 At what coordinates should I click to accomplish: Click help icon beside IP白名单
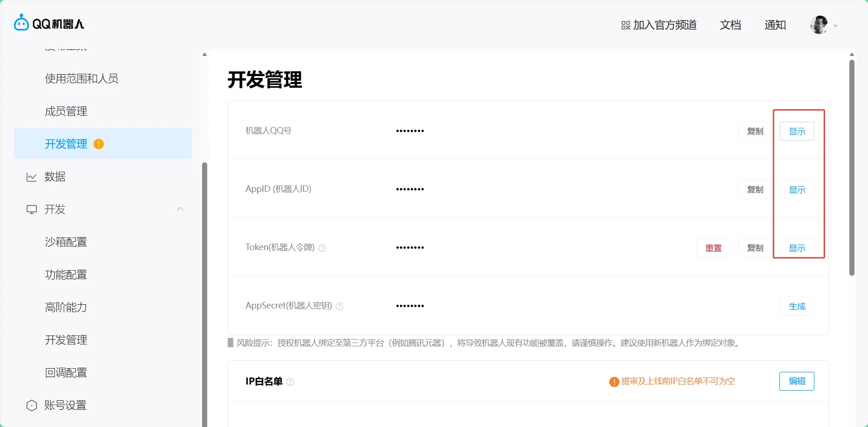click(x=290, y=382)
